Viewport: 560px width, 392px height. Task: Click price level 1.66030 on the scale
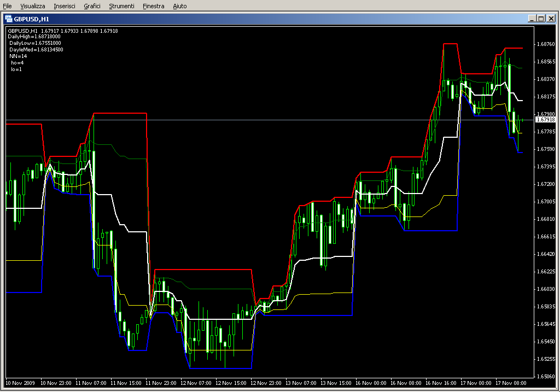(546, 289)
